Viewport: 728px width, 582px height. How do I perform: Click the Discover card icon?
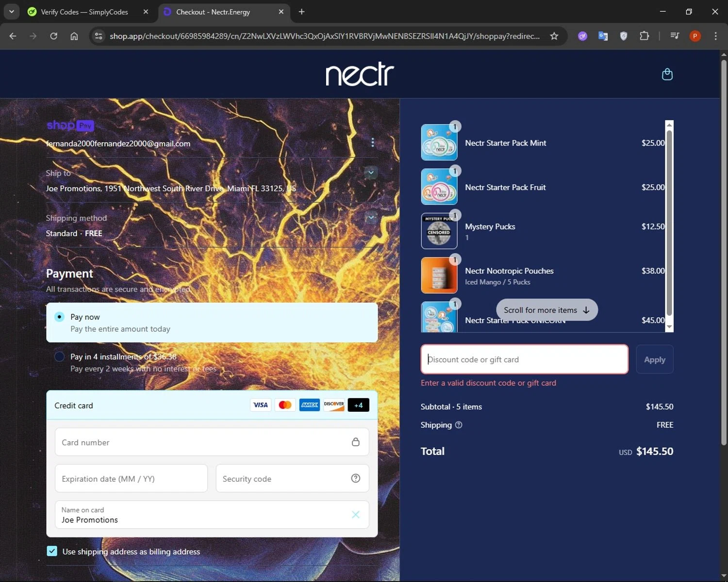(x=334, y=405)
